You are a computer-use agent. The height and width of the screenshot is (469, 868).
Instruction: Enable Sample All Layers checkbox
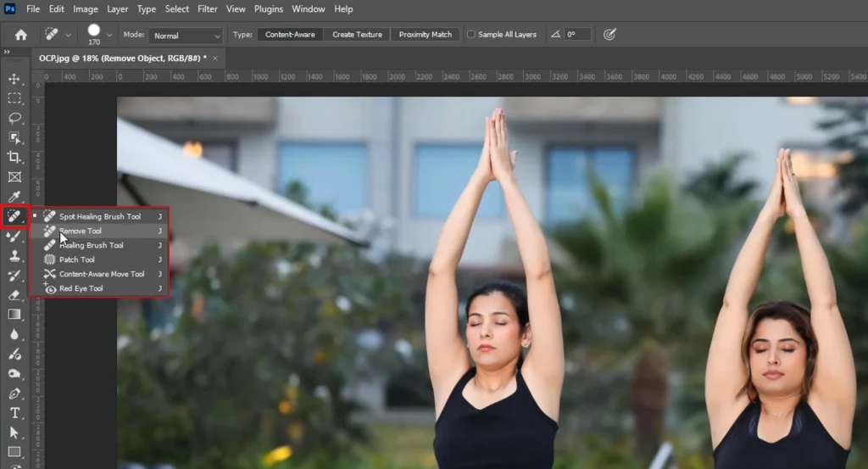pos(471,34)
